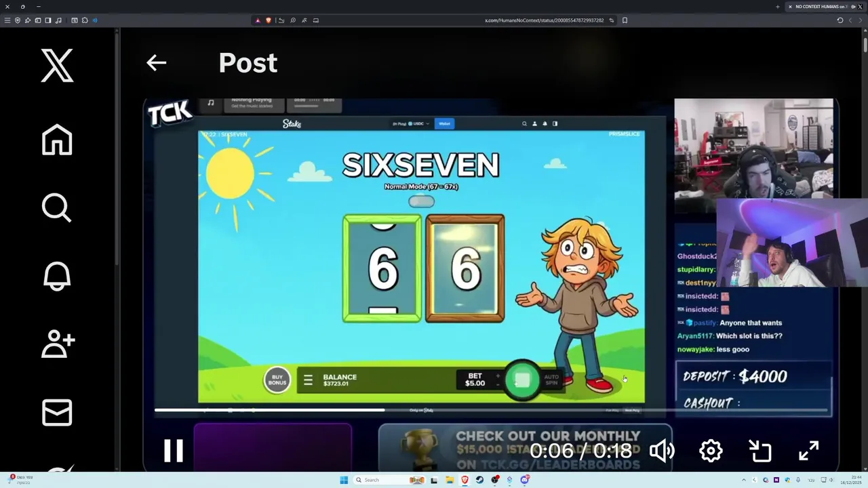Open Steam from the taskbar
The width and height of the screenshot is (868, 488).
479,480
